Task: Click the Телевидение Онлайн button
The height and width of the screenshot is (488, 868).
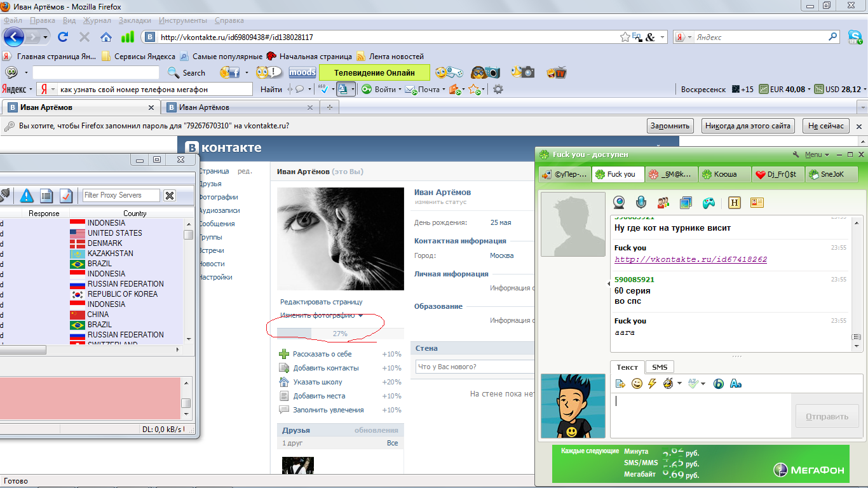Action: click(374, 72)
